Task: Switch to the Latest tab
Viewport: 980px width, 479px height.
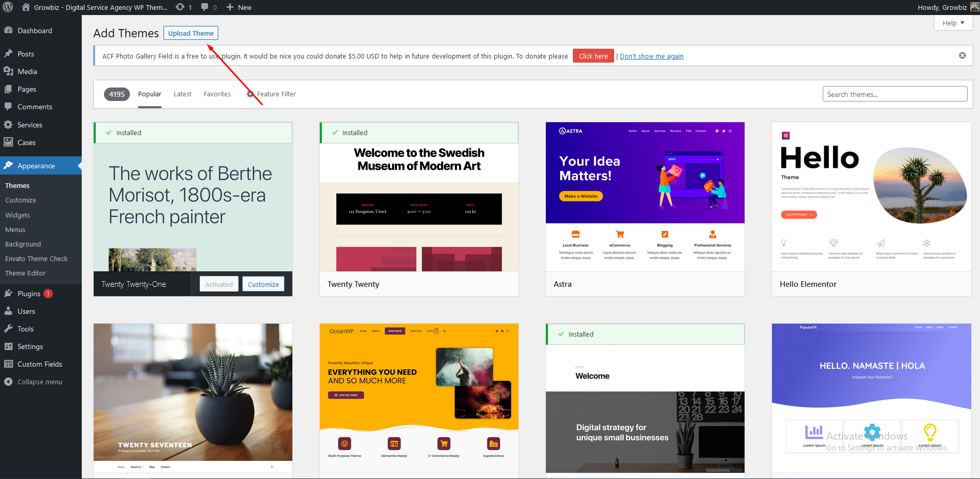Action: 183,94
